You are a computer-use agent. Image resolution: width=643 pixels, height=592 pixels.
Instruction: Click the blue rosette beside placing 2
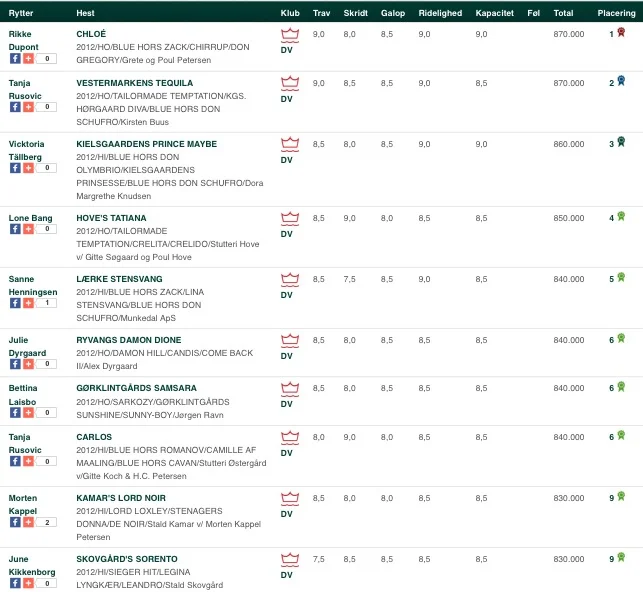tap(621, 81)
